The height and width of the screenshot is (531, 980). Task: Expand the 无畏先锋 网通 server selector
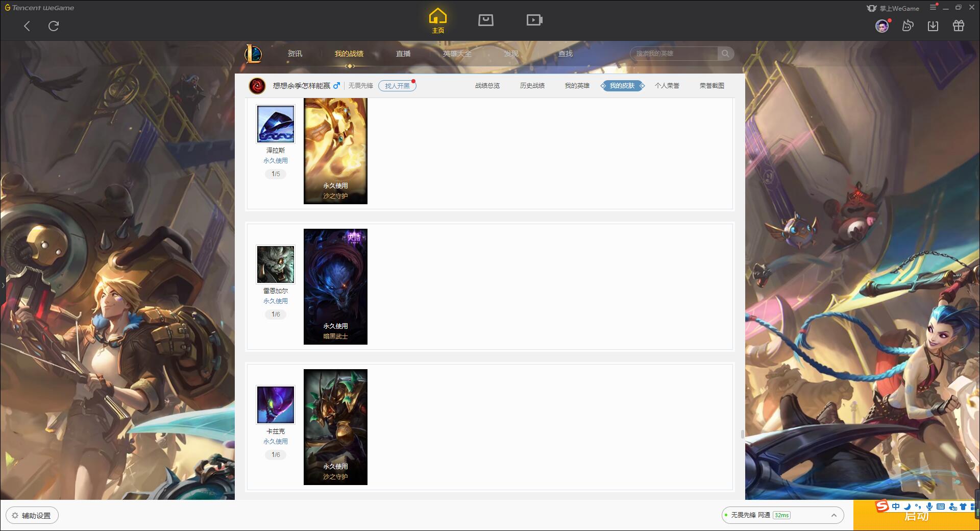[x=782, y=515]
